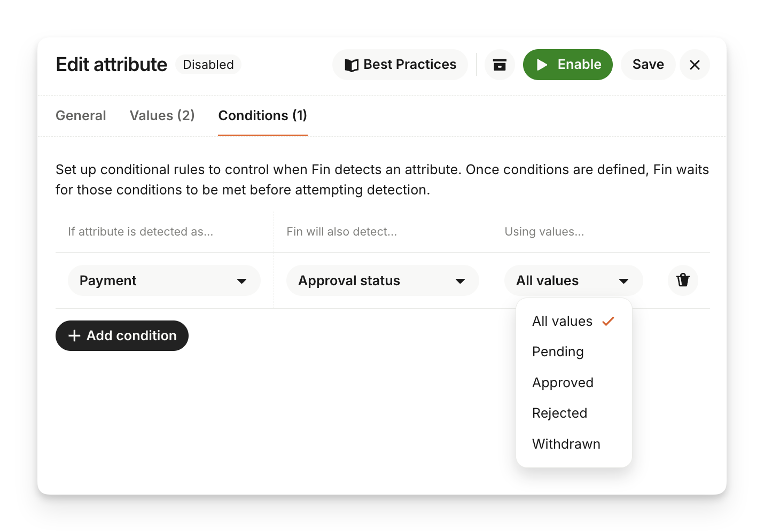764x532 pixels.
Task: Select Pending from values list
Action: click(558, 351)
